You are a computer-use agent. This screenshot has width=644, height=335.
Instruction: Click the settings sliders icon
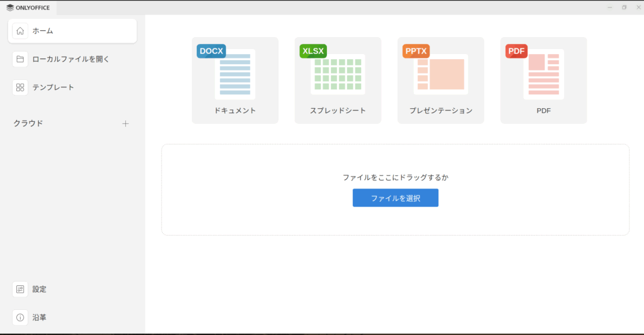[x=20, y=289]
